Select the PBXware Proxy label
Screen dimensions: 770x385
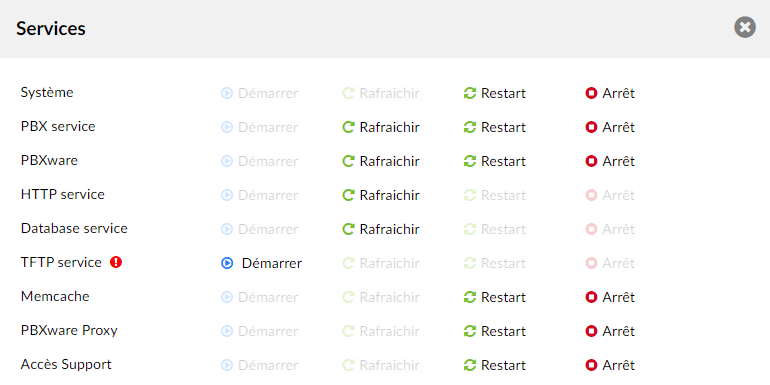(69, 330)
